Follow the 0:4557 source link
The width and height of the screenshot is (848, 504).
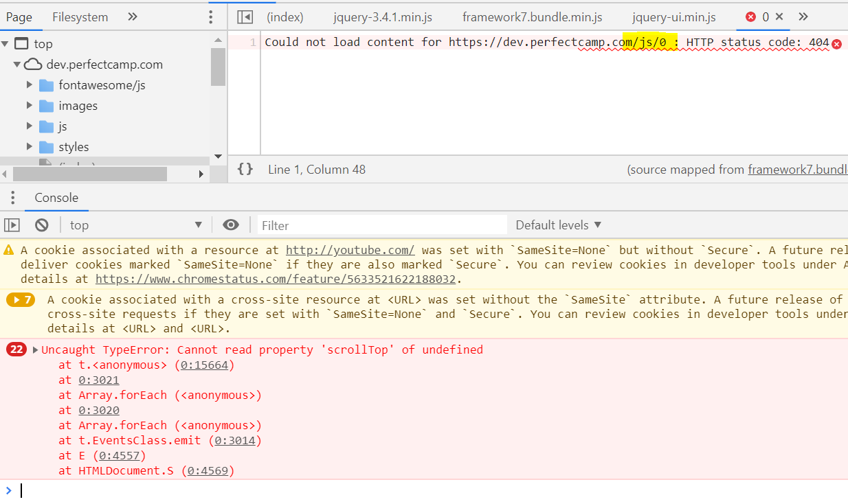(x=120, y=456)
